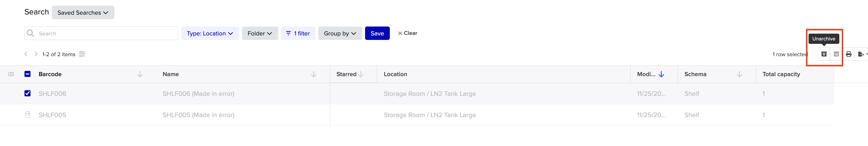Click the Archive icon next to Unarchive
The image size is (868, 146).
tap(836, 54)
